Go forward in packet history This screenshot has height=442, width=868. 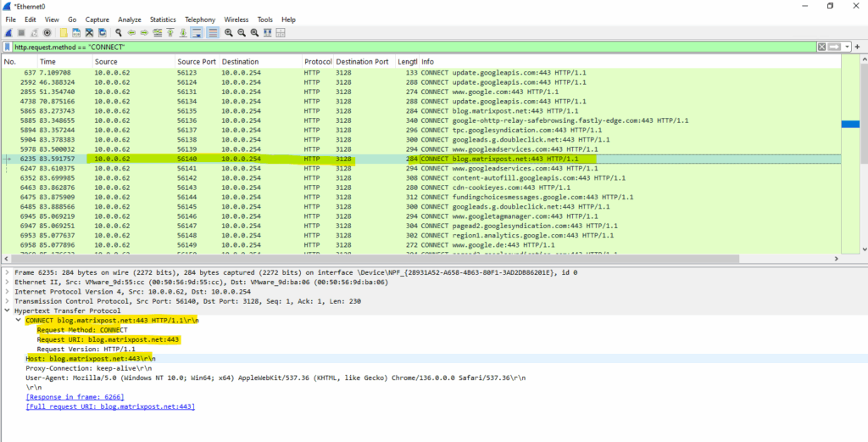[x=144, y=33]
